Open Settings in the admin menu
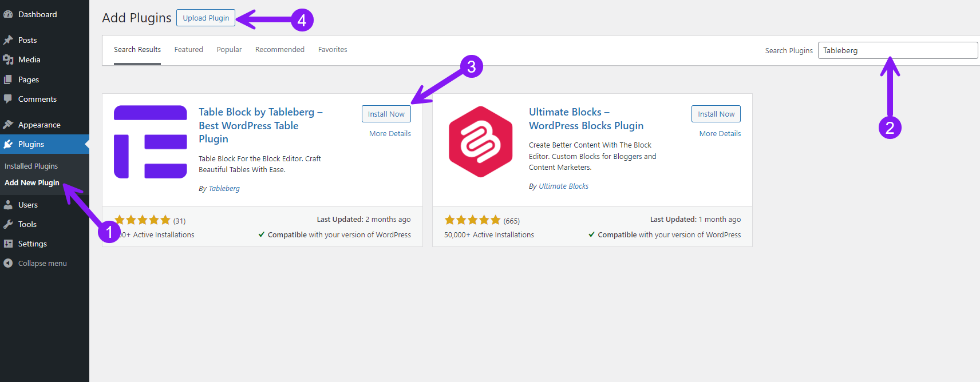This screenshot has width=980, height=382. 45,244
